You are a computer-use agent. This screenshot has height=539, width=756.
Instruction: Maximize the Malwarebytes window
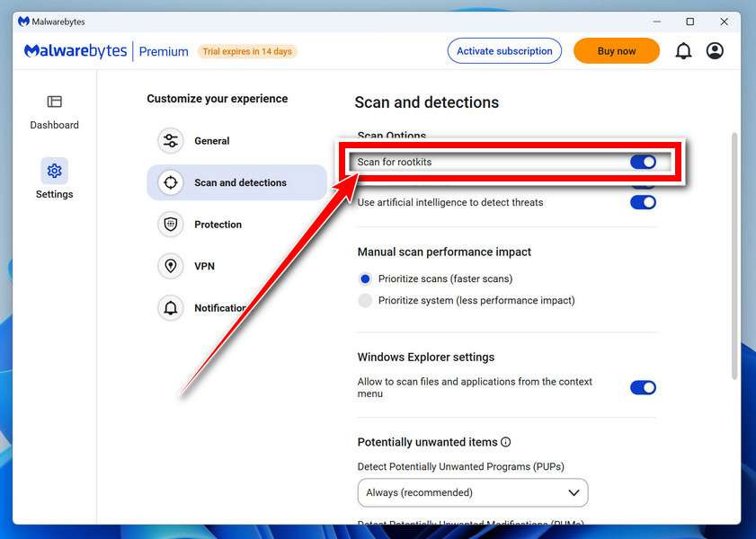click(690, 22)
